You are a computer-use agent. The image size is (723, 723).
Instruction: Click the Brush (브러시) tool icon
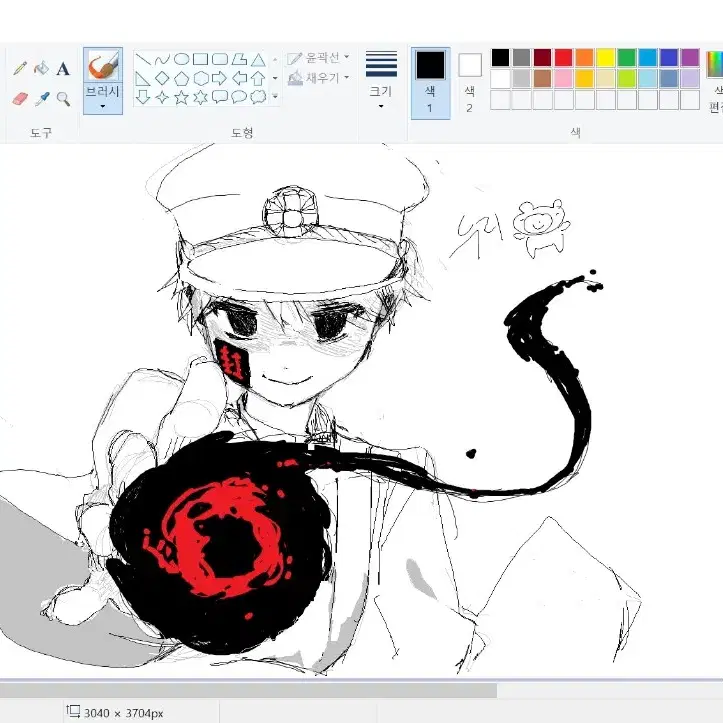pyautogui.click(x=103, y=66)
